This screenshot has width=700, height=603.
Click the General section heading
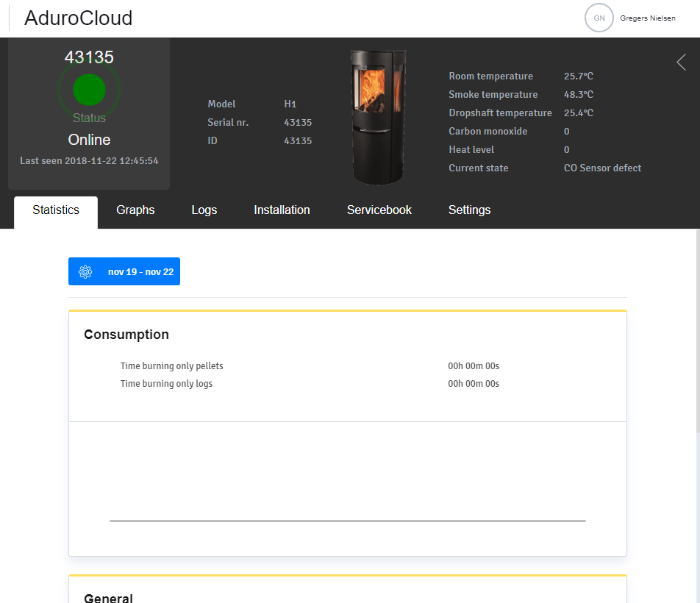pos(109,598)
